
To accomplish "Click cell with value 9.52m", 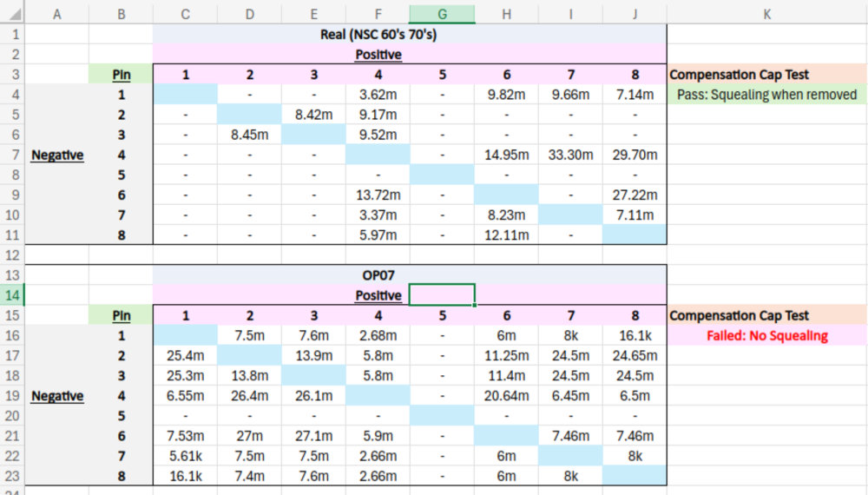I will point(378,135).
